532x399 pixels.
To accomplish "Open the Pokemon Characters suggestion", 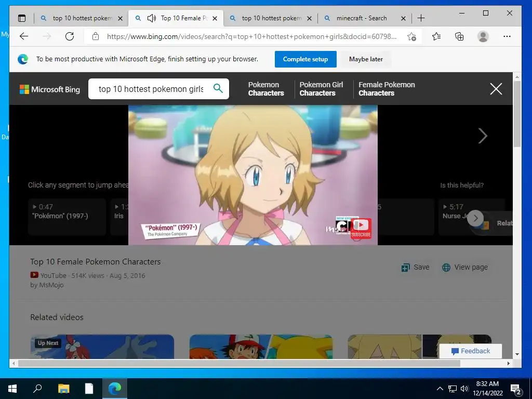I will (266, 89).
